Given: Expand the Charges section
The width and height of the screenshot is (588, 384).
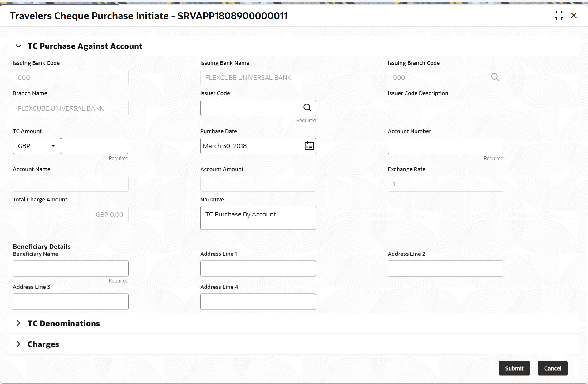Looking at the screenshot, I should 19,344.
